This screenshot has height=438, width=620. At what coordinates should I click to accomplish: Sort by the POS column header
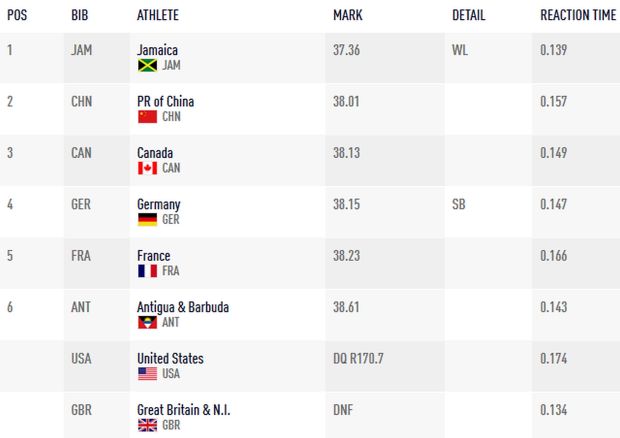(x=17, y=15)
